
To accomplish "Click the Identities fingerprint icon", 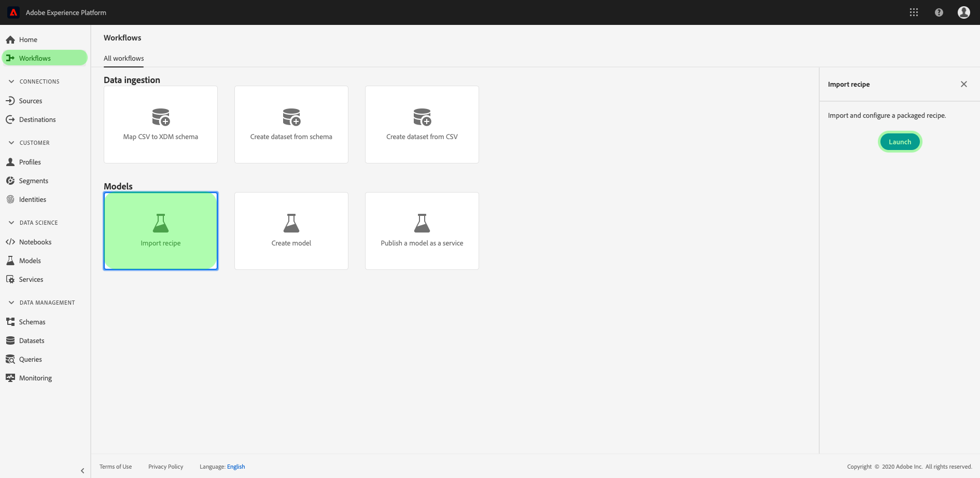I will point(10,199).
